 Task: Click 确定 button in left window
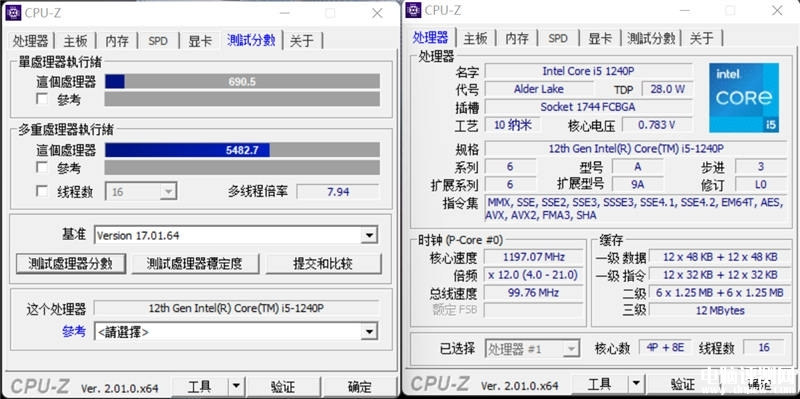[359, 387]
